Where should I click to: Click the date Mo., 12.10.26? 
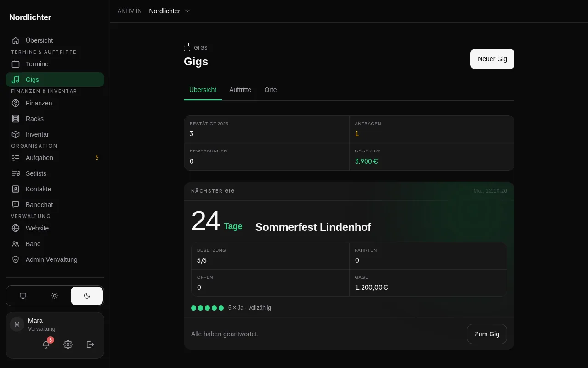[x=490, y=191]
